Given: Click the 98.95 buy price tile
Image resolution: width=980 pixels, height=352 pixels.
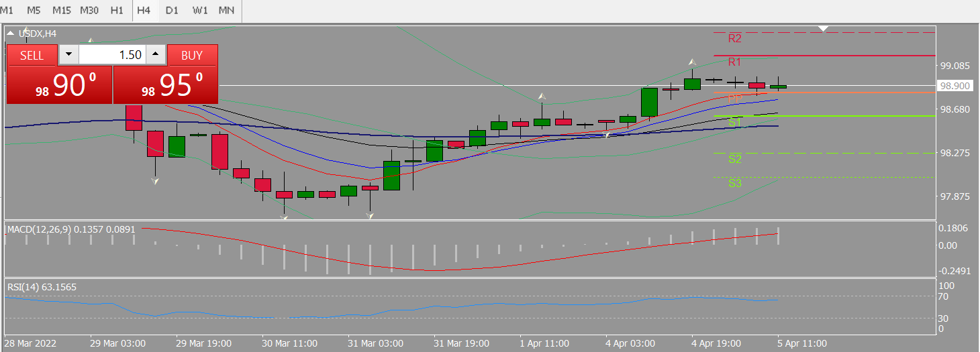Looking at the screenshot, I should coord(166,85).
